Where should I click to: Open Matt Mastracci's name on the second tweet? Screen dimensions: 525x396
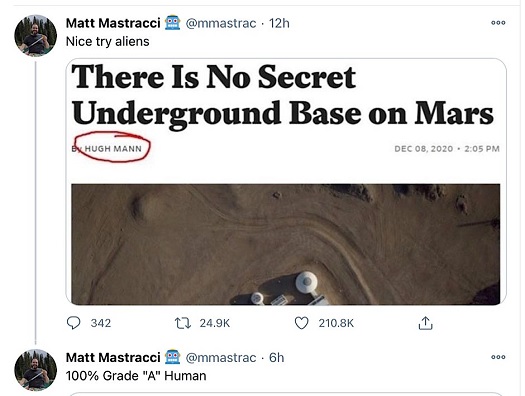tap(113, 358)
